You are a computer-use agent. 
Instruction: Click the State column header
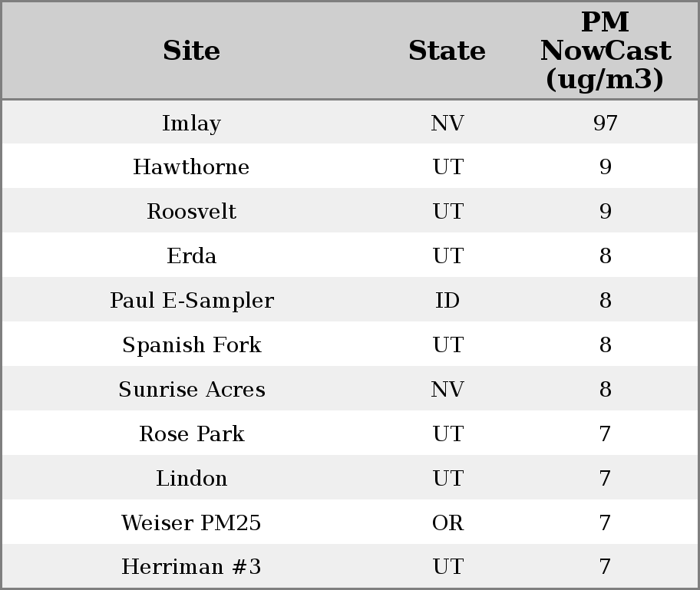click(x=447, y=51)
